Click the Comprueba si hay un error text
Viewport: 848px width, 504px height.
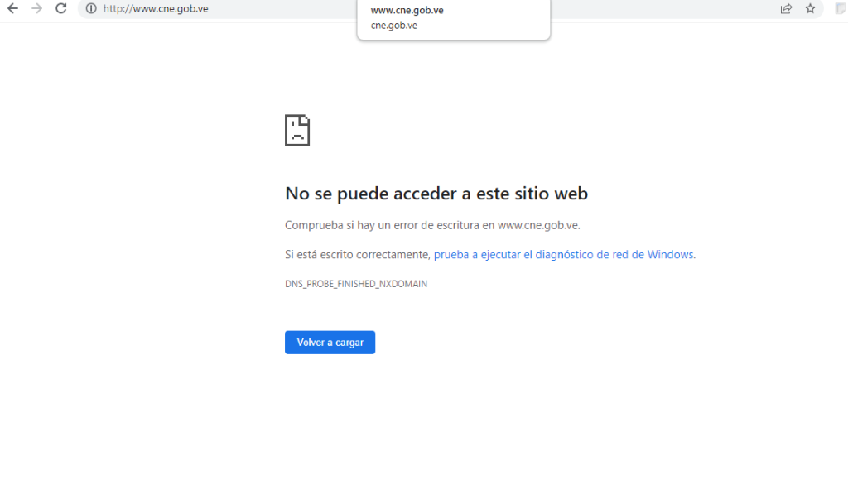click(432, 225)
